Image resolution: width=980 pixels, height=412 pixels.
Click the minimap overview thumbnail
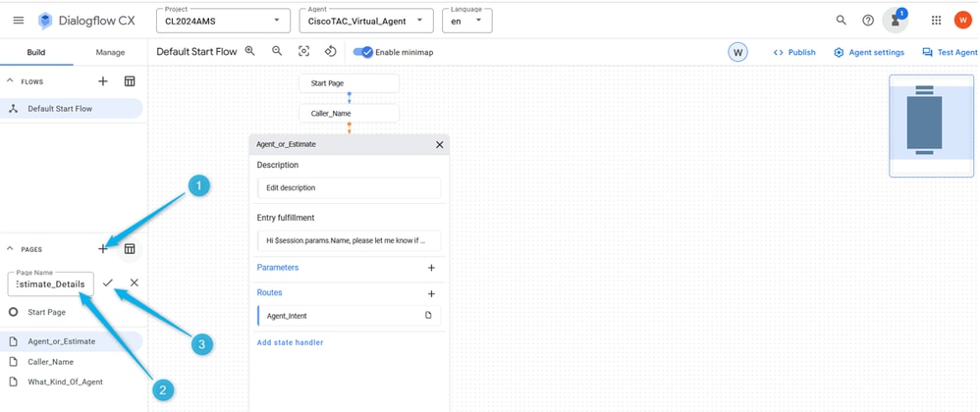[931, 127]
